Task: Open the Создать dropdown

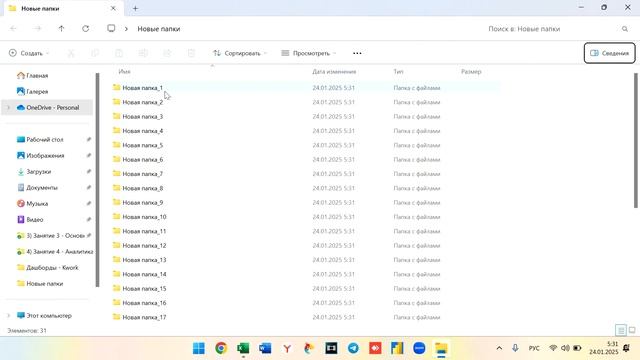Action: point(29,53)
